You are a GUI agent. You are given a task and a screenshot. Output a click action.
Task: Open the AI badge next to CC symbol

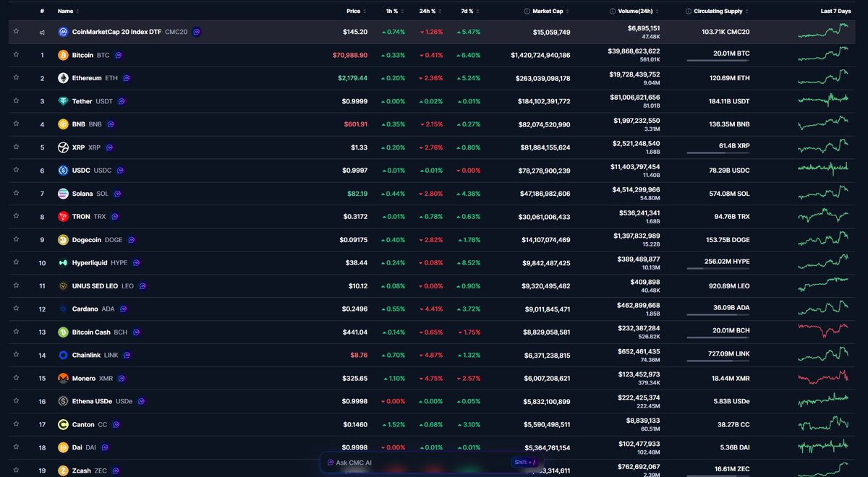(x=115, y=425)
